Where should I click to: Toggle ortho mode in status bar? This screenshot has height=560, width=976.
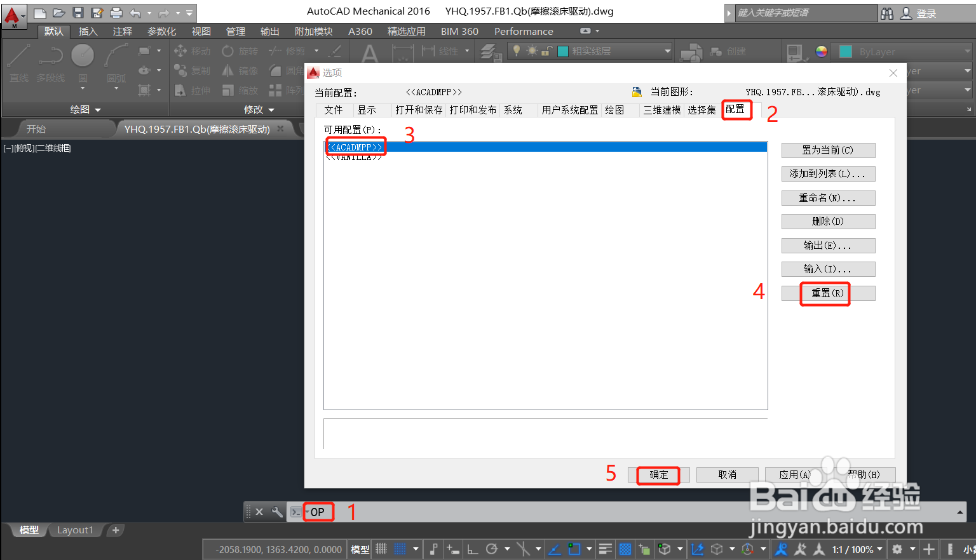tap(472, 549)
